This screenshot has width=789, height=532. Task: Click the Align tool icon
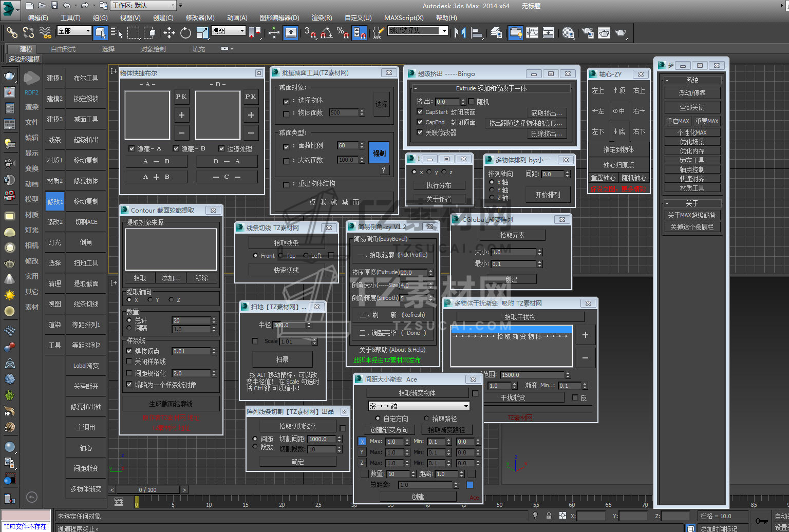(x=477, y=32)
